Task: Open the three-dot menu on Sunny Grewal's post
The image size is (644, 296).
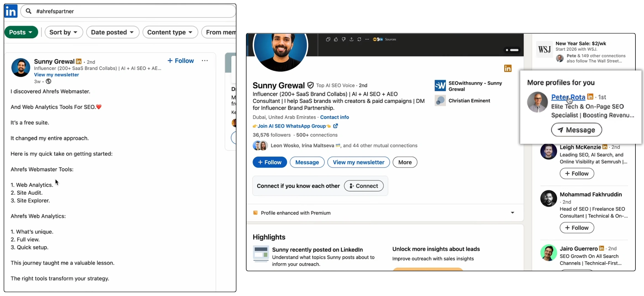Action: (205, 60)
